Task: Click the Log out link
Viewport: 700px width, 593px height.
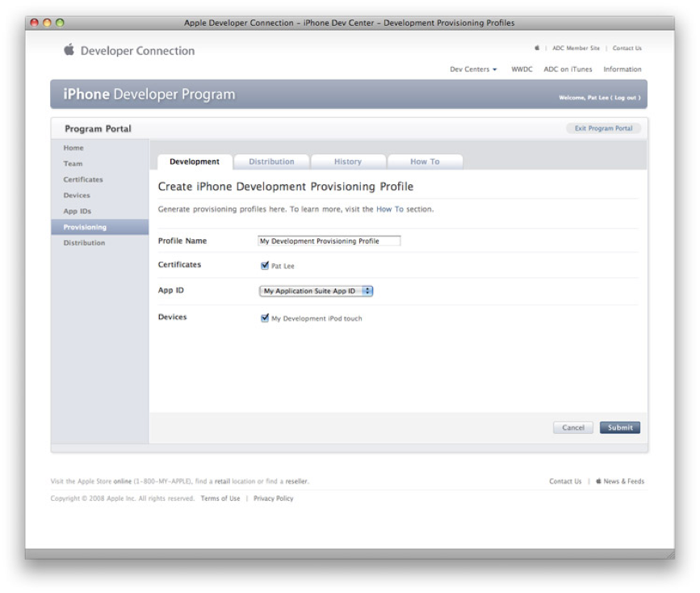Action: point(625,98)
